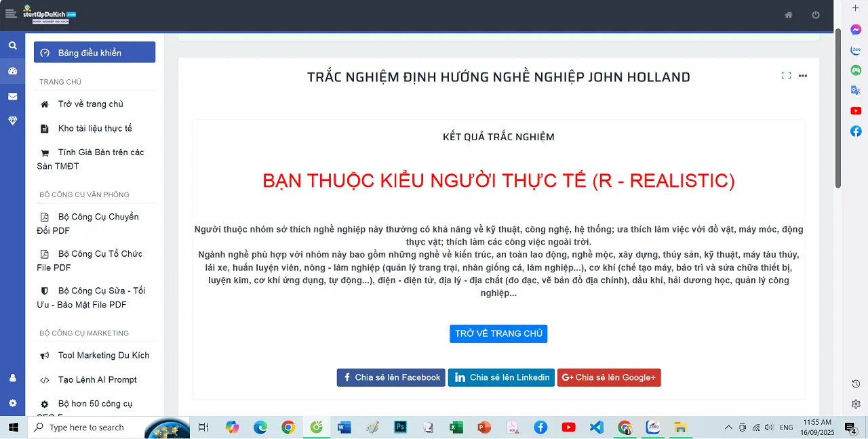Viewport: 868px width, 439px height.
Task: Open the volume tray icon
Action: [x=769, y=427]
